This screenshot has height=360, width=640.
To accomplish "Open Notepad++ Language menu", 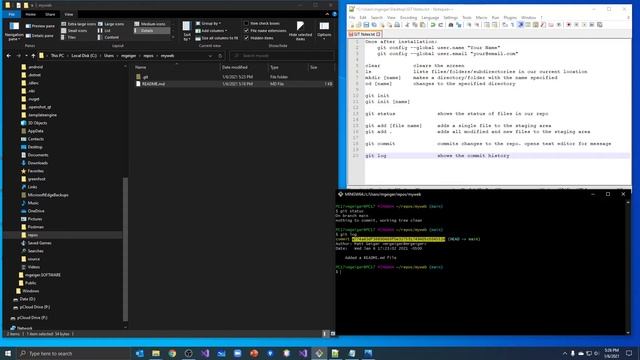I will tap(430, 18).
